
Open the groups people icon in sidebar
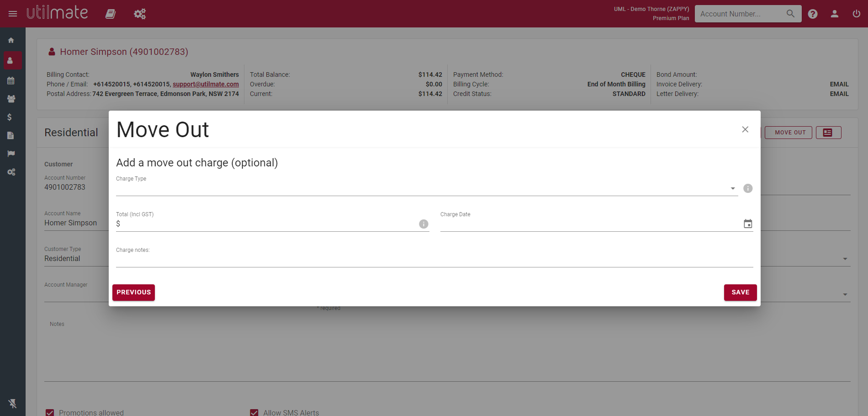tap(11, 99)
